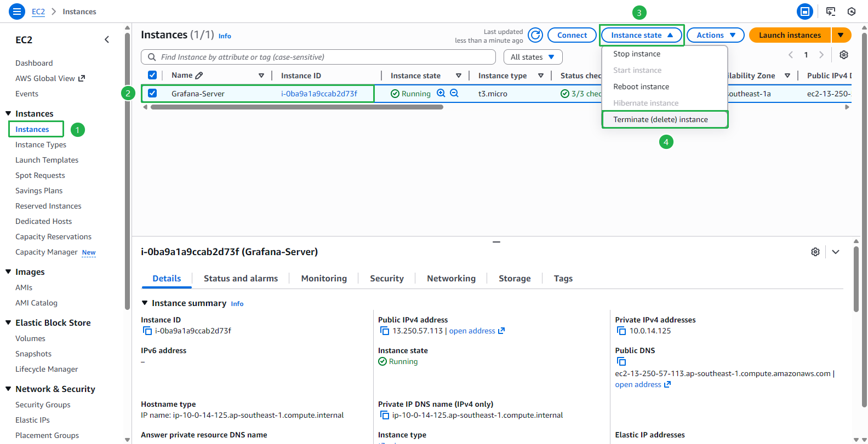The image size is (868, 444).
Task: Open the Info link next to Instances heading
Action: pyautogui.click(x=225, y=36)
